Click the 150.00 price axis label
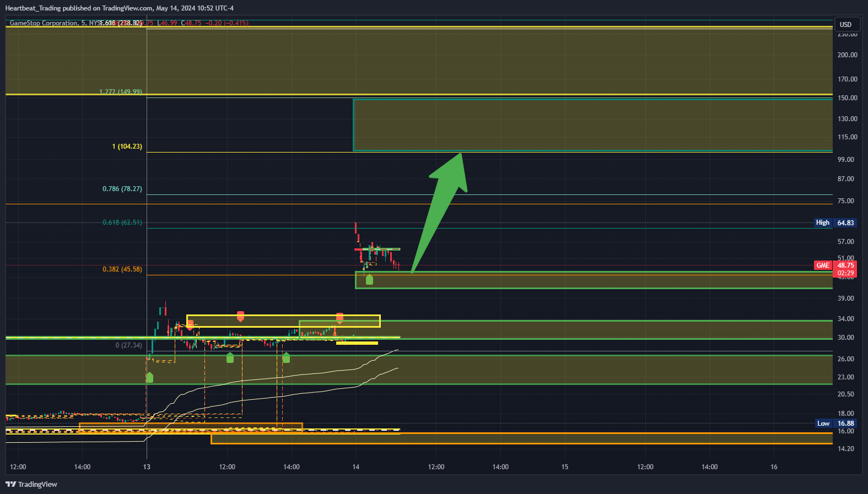Image resolution: width=868 pixels, height=494 pixels. click(x=848, y=98)
